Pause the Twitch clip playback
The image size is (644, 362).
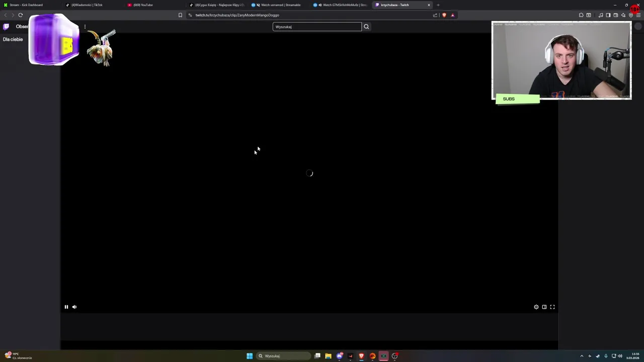click(66, 307)
